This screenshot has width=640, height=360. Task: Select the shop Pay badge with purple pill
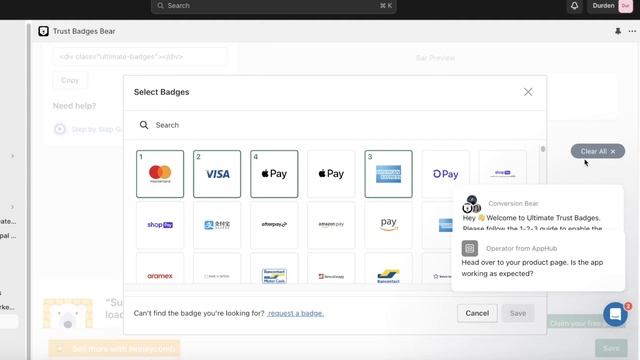(x=160, y=225)
